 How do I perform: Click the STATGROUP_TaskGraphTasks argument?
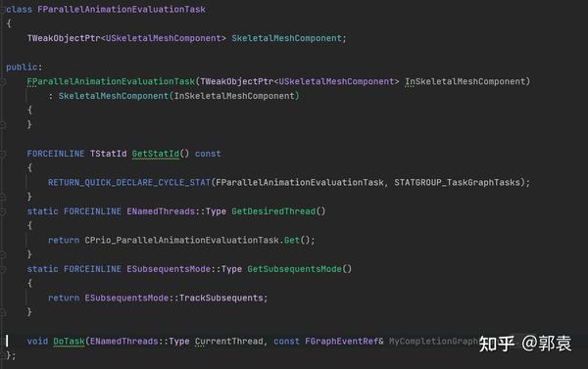pos(457,182)
